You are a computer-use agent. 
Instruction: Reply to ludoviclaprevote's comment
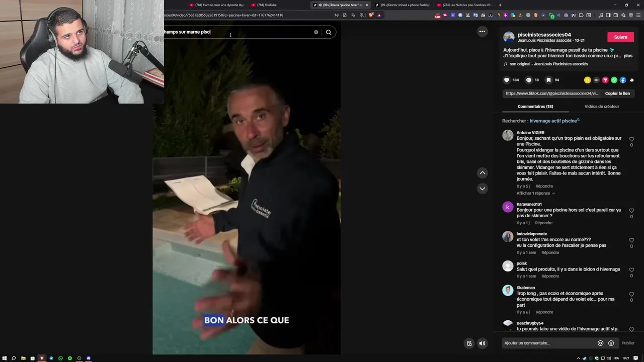pos(550,252)
